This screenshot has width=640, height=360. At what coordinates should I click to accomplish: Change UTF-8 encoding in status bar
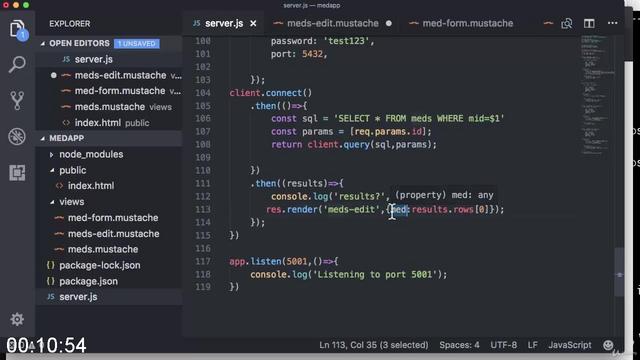(x=504, y=345)
